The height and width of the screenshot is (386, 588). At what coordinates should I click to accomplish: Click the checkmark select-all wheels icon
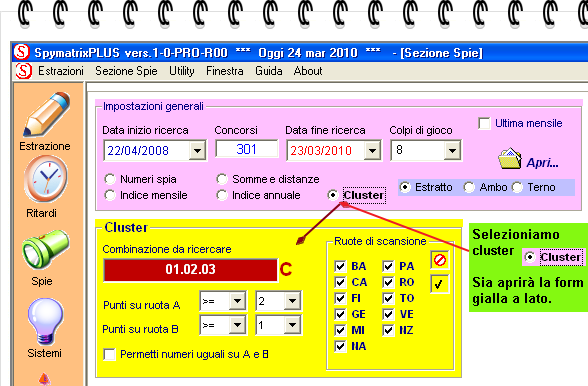[x=440, y=284]
